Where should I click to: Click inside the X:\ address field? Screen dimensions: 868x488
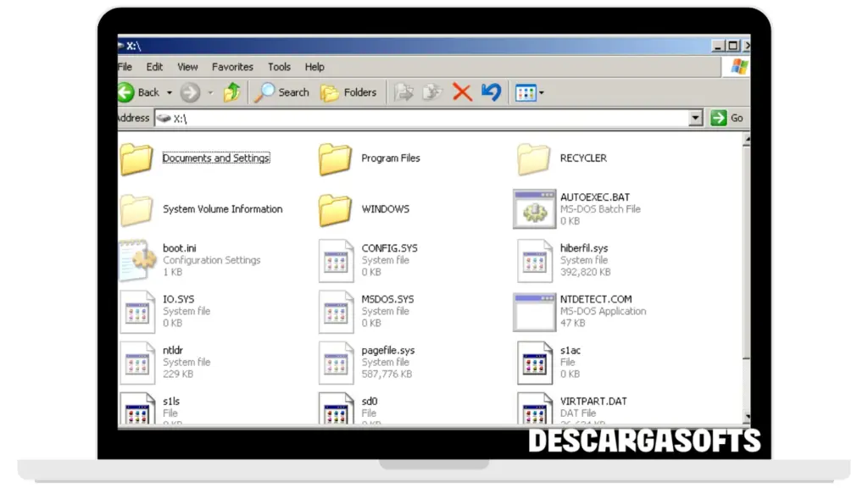pyautogui.click(x=422, y=118)
